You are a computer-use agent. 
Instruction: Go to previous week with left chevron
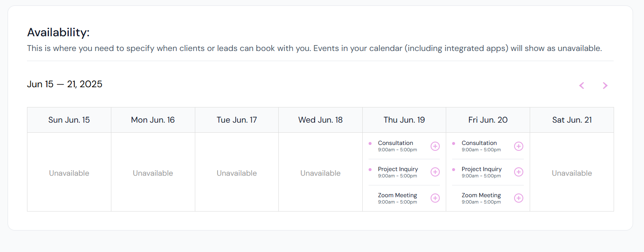[x=582, y=86]
